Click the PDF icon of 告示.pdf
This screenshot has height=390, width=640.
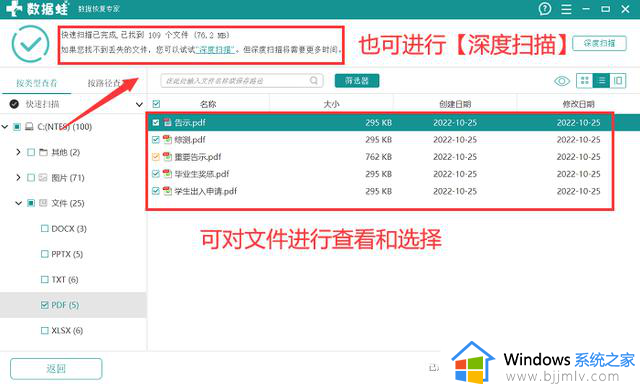pyautogui.click(x=167, y=122)
